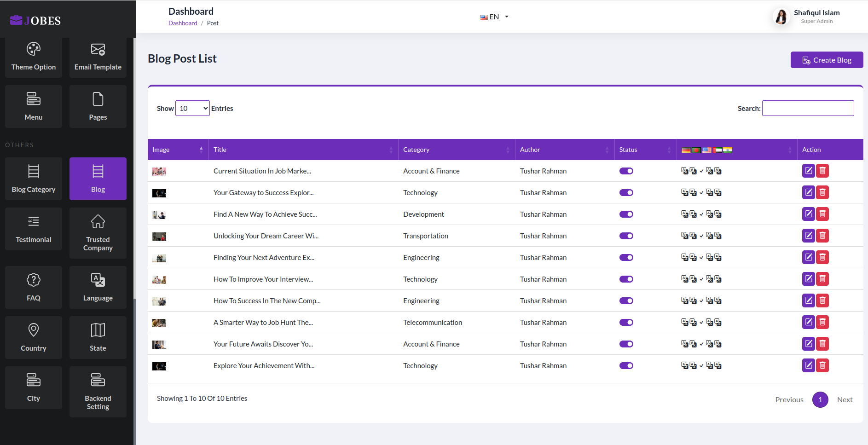
Task: Open the Country tile
Action: pos(34,337)
